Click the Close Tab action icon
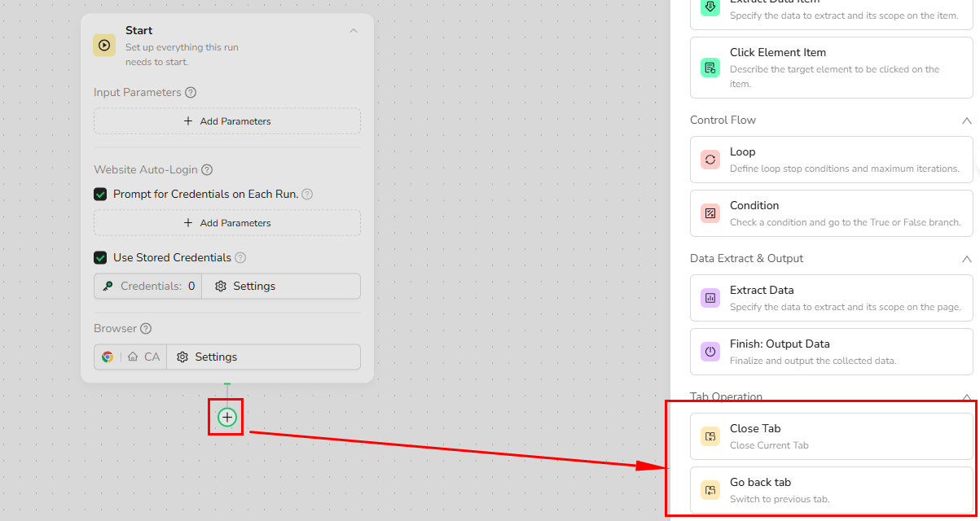This screenshot has width=980, height=521. pyautogui.click(x=710, y=436)
